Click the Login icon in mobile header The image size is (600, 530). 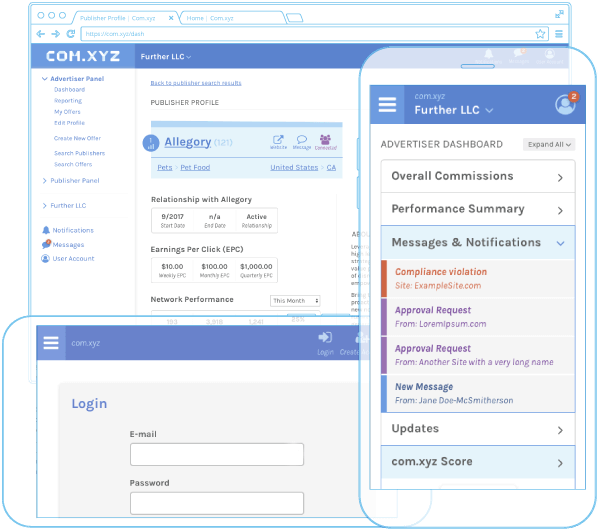coord(325,343)
